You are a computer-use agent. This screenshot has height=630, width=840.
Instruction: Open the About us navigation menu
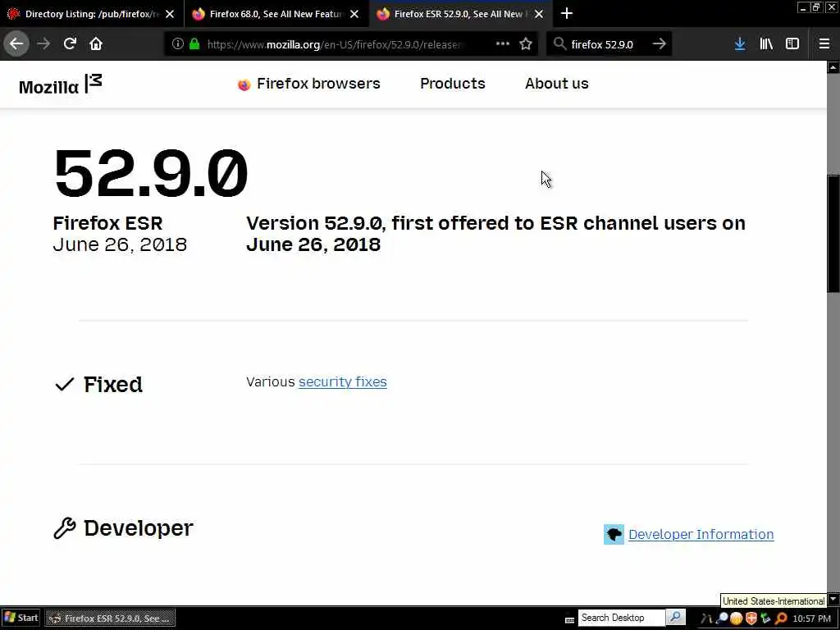[x=557, y=84]
